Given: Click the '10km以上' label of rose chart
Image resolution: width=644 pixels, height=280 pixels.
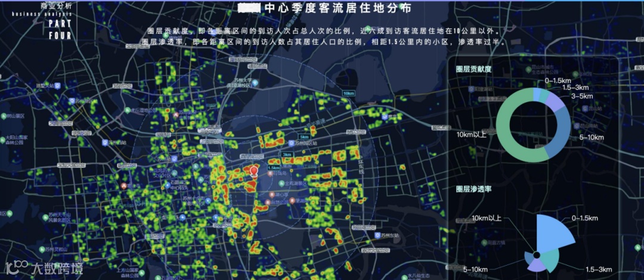Looking at the screenshot, I should click(487, 218).
